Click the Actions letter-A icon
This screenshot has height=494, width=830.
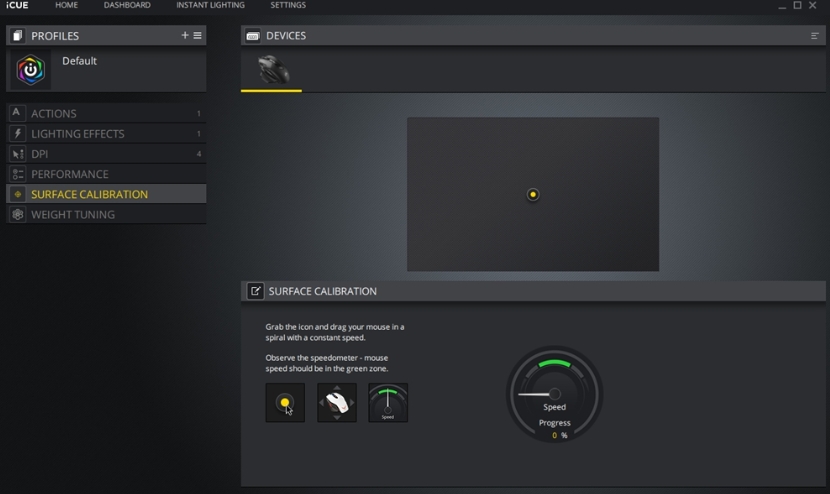pos(17,113)
